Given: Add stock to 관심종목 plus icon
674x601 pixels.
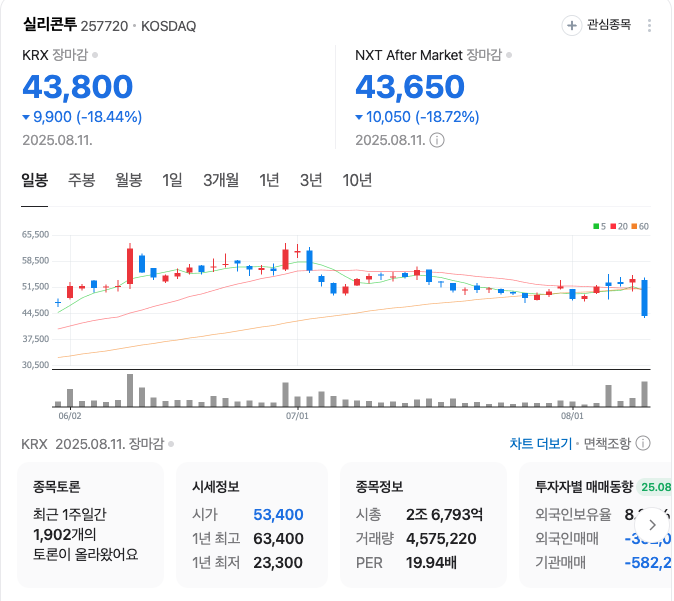Looking at the screenshot, I should (x=572, y=26).
